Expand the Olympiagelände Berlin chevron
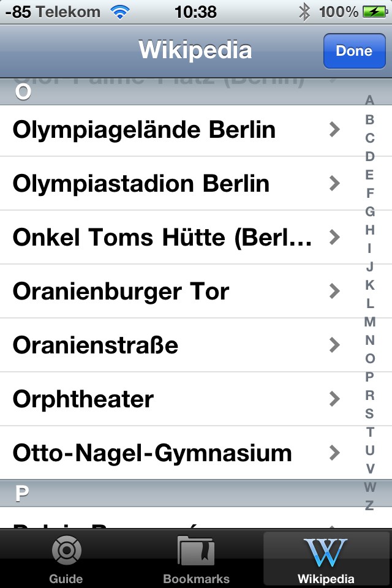The height and width of the screenshot is (588, 392). click(334, 130)
